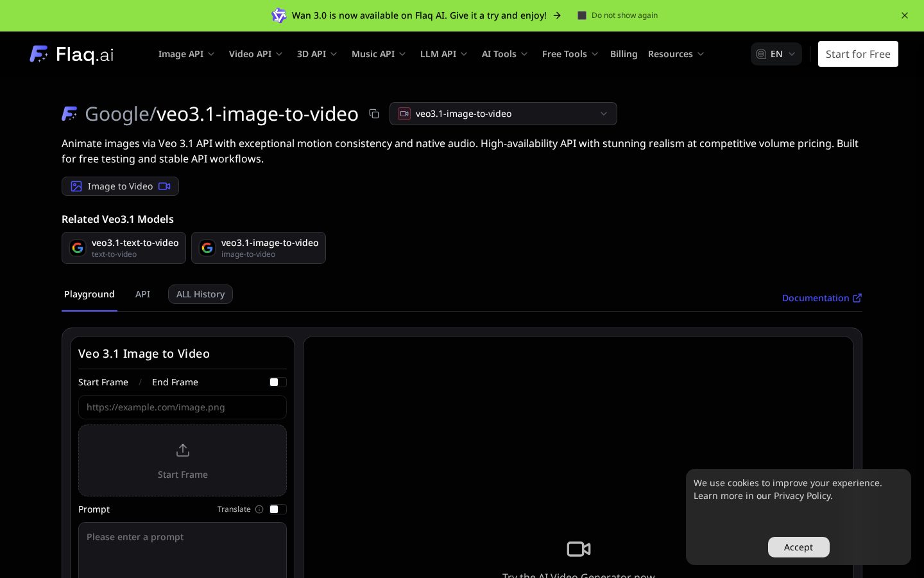Select the Playground tab
The image size is (924, 578).
tap(89, 294)
